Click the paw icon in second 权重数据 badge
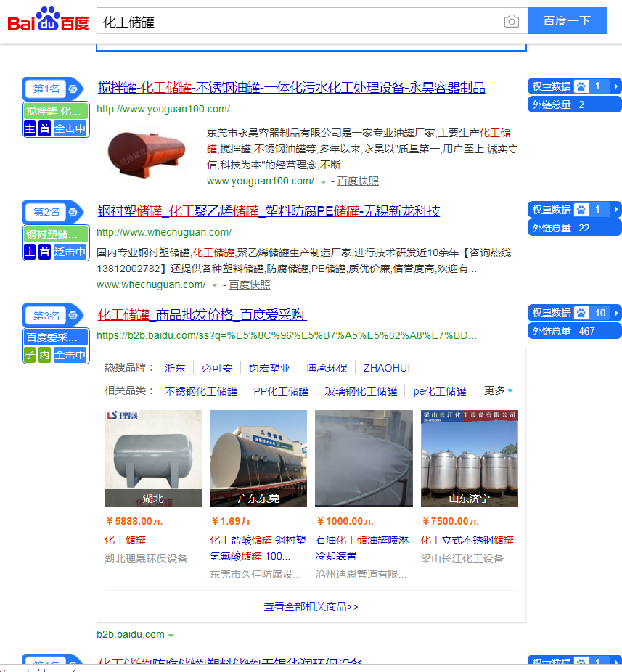Viewport: 622px width, 672px height. click(x=581, y=210)
